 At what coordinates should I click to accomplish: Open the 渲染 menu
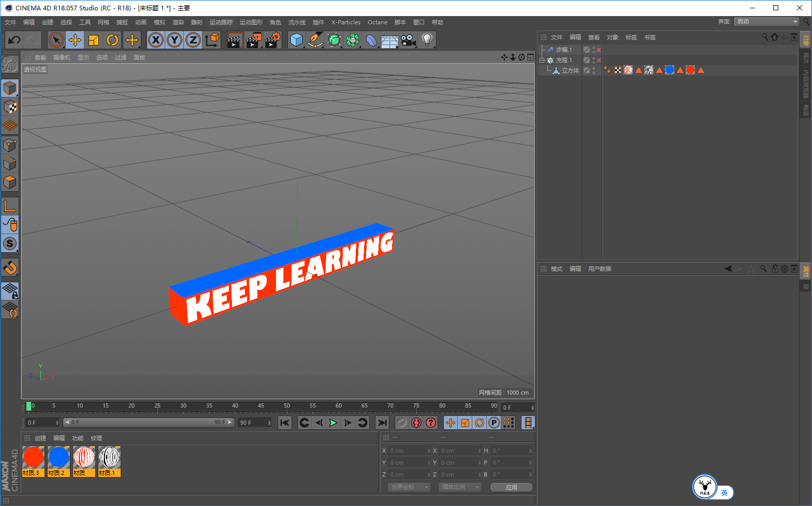[x=178, y=22]
